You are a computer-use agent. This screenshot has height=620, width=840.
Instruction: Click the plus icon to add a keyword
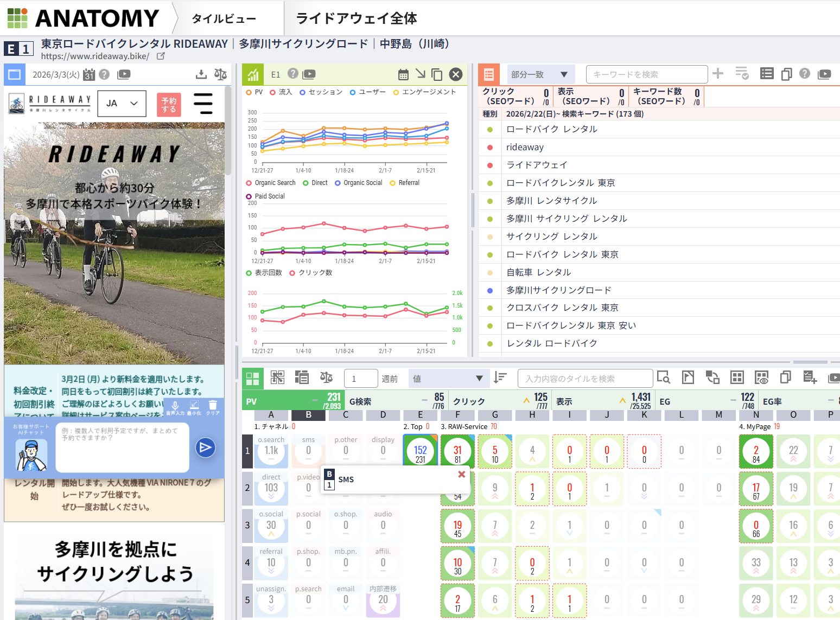(717, 74)
